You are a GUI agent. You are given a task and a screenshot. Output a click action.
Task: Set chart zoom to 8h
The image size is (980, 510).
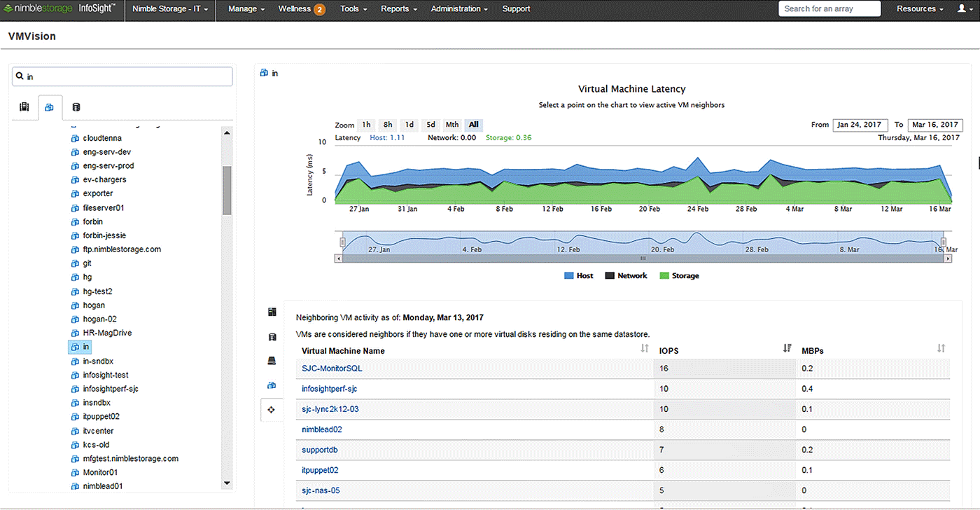pos(388,125)
